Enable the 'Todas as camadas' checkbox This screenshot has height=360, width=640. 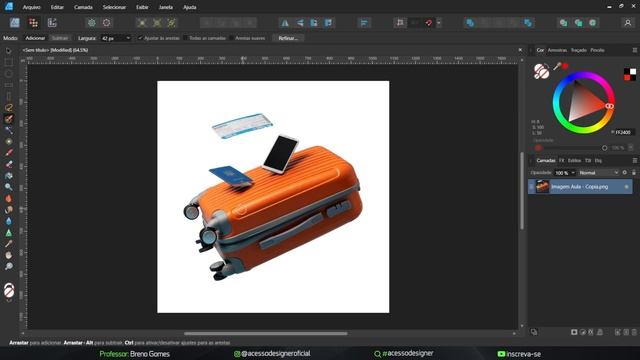(185, 38)
